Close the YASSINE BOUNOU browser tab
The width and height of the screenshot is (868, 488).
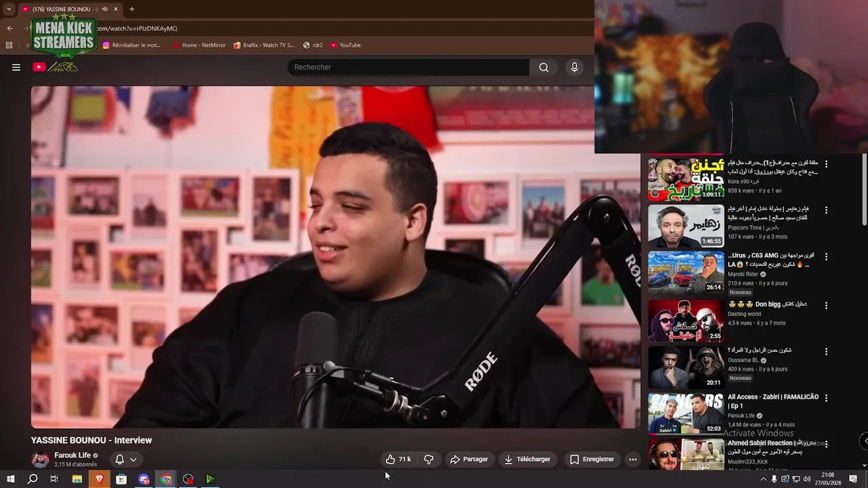coord(116,9)
